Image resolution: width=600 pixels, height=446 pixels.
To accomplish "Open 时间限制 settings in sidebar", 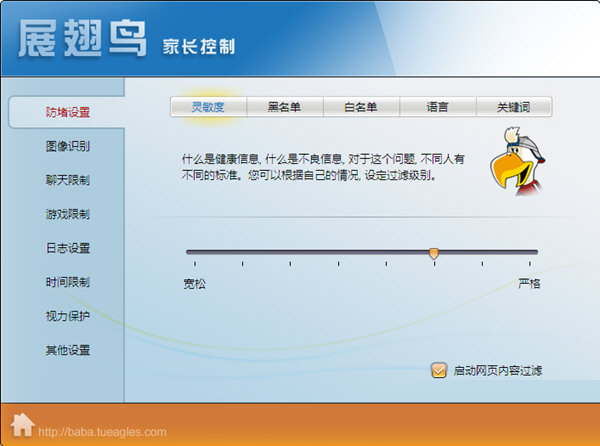I will [67, 282].
